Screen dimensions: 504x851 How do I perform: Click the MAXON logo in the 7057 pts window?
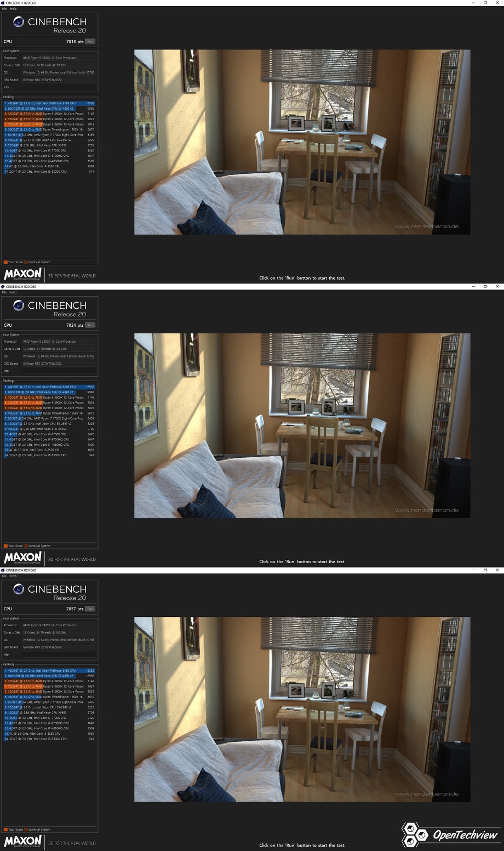click(x=22, y=841)
